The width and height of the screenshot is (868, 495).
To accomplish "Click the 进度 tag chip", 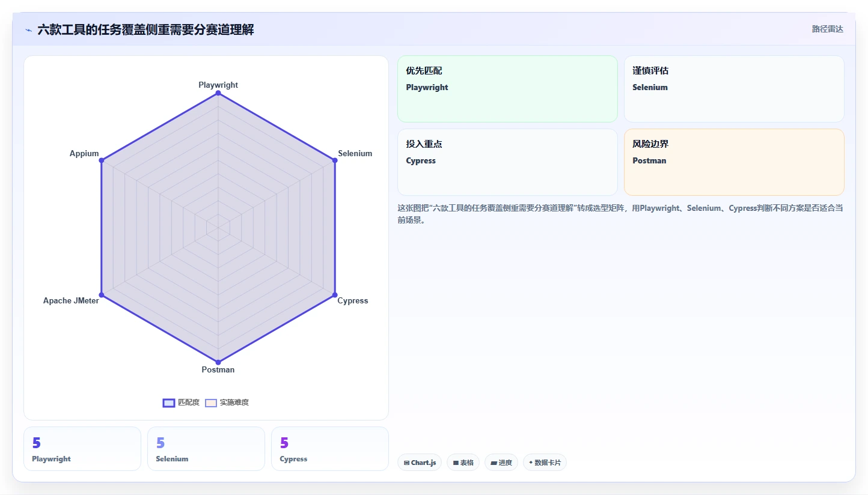I will click(501, 463).
